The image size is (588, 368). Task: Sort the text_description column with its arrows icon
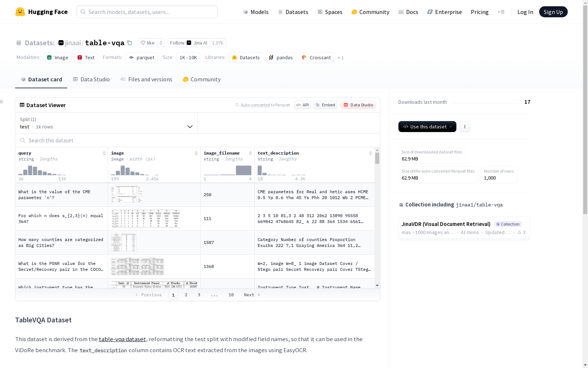(x=370, y=153)
